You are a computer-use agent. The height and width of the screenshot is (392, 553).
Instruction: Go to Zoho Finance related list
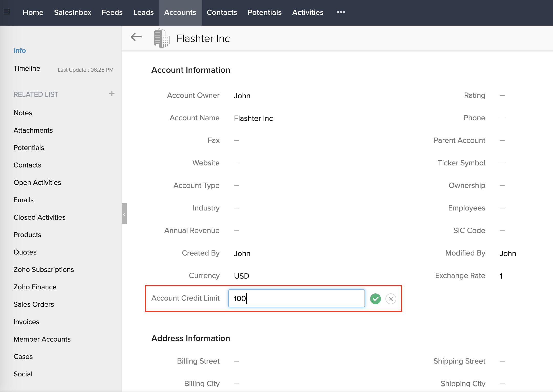point(35,287)
